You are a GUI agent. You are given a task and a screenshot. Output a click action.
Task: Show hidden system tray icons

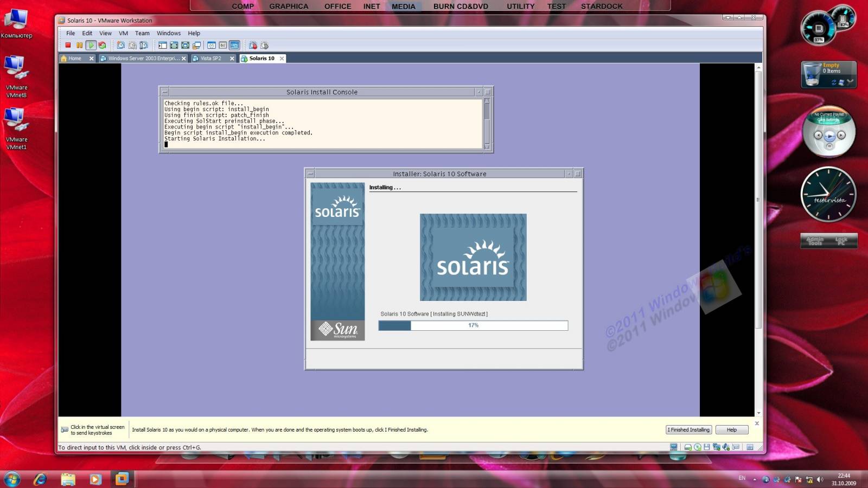[754, 479]
